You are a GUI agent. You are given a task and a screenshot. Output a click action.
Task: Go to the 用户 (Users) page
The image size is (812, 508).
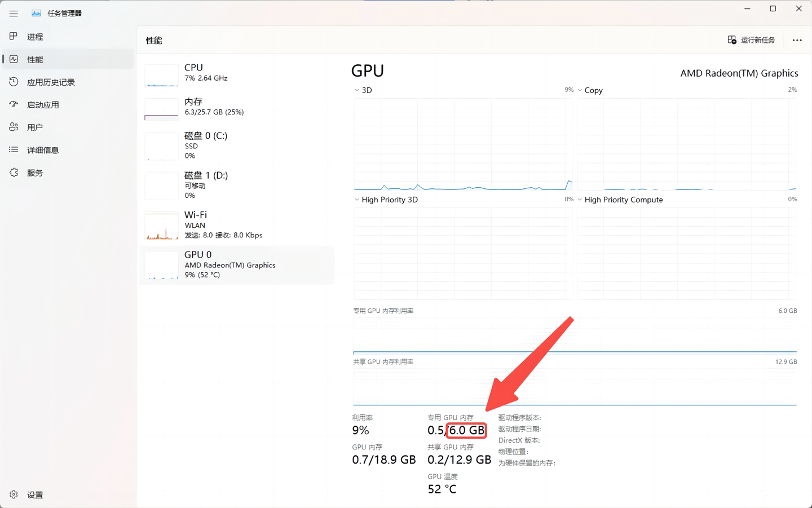click(x=68, y=127)
